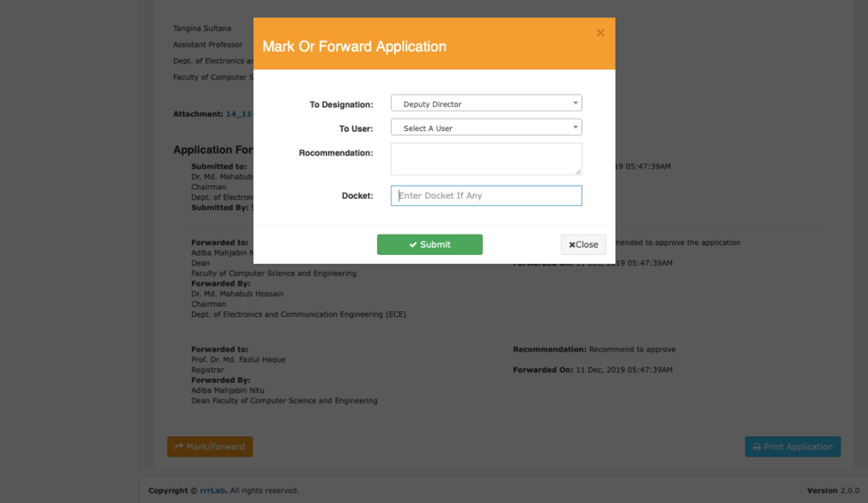
Task: Open the To Designation dropdown
Action: point(486,103)
